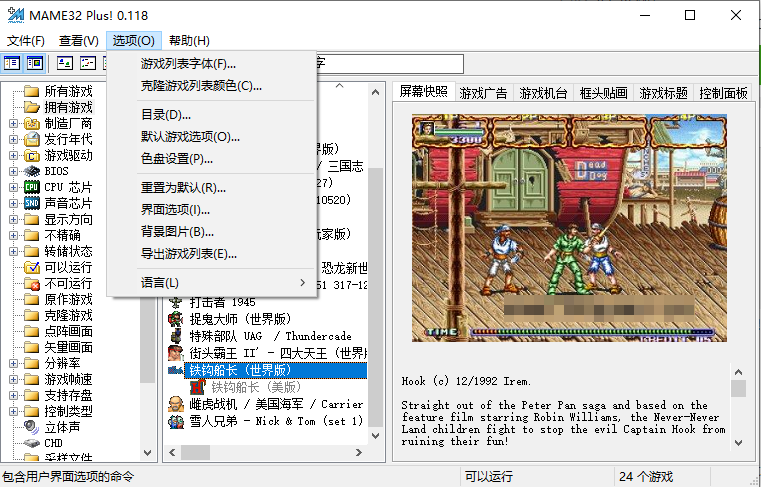This screenshot has width=761, height=487.
Task: Expand the 发行年代 tree node
Action: tap(14, 140)
